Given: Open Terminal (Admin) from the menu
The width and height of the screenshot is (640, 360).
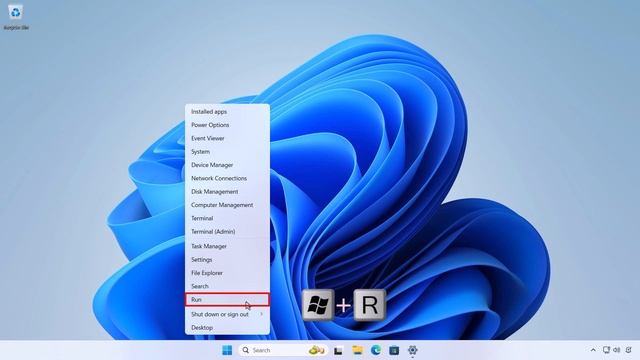Looking at the screenshot, I should click(x=227, y=231).
